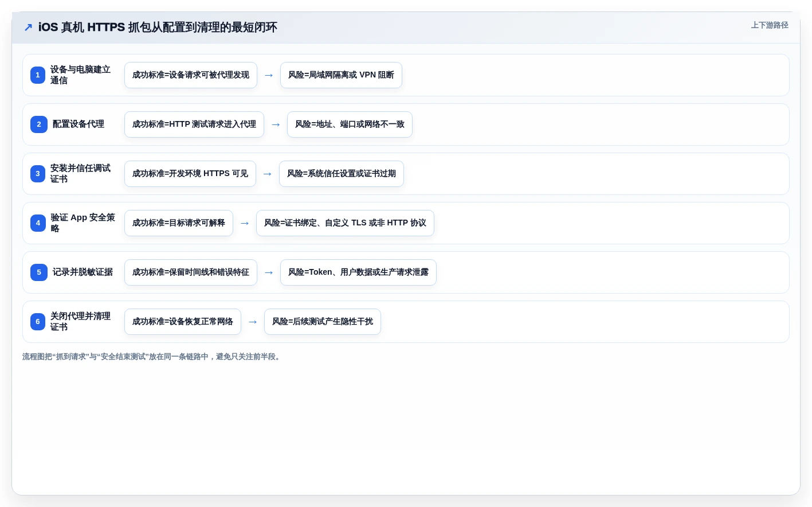The height and width of the screenshot is (507, 812).
Task: Select step number badge 2
Action: tap(39, 124)
